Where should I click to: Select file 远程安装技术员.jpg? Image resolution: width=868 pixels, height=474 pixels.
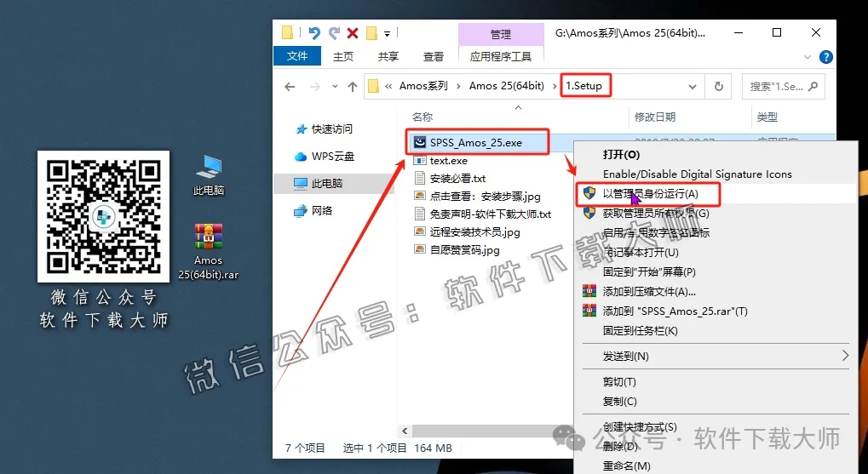pos(475,231)
